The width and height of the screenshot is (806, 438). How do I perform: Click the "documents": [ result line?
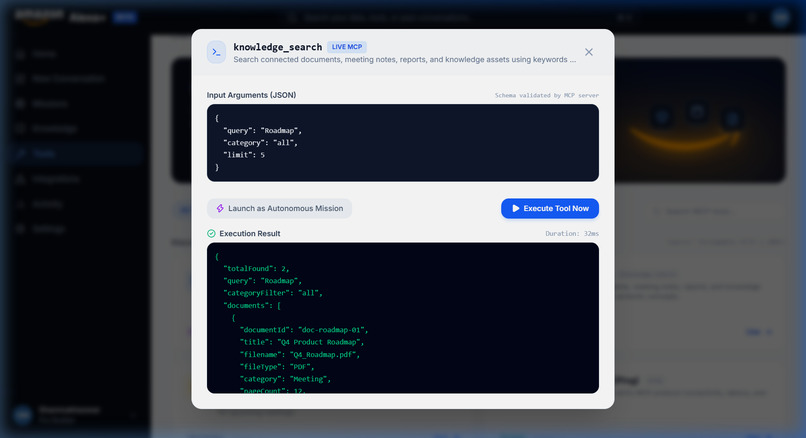click(x=252, y=305)
